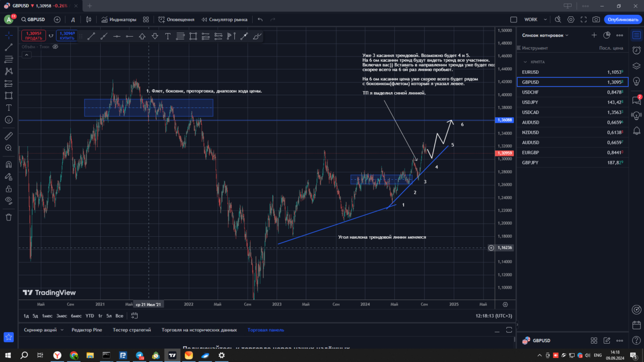Toggle lock all drawings
644x362 pixels.
(x=8, y=189)
